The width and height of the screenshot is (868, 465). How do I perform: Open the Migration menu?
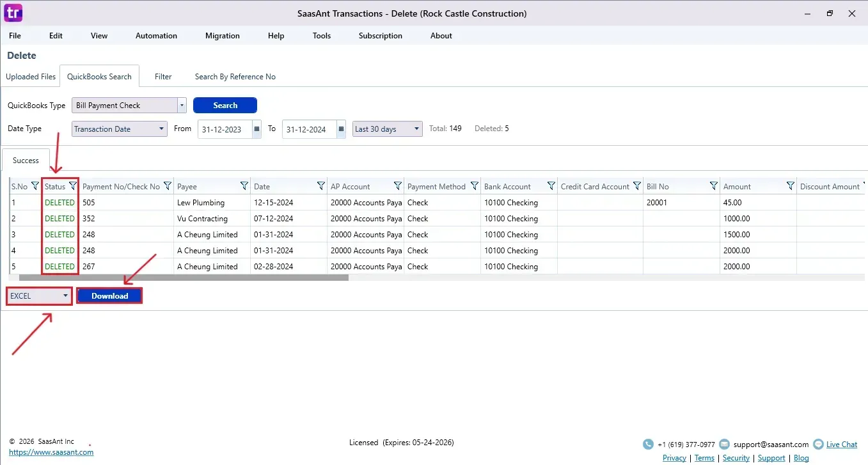click(x=223, y=36)
